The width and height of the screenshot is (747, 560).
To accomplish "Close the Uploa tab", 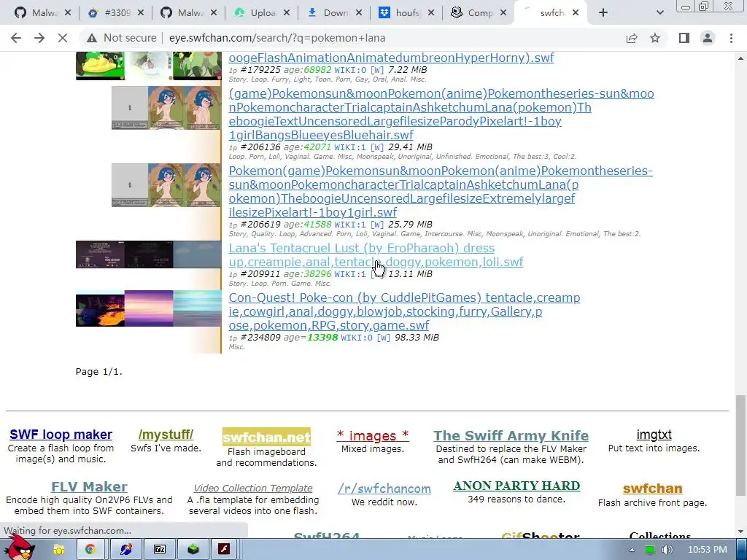I will (x=286, y=13).
